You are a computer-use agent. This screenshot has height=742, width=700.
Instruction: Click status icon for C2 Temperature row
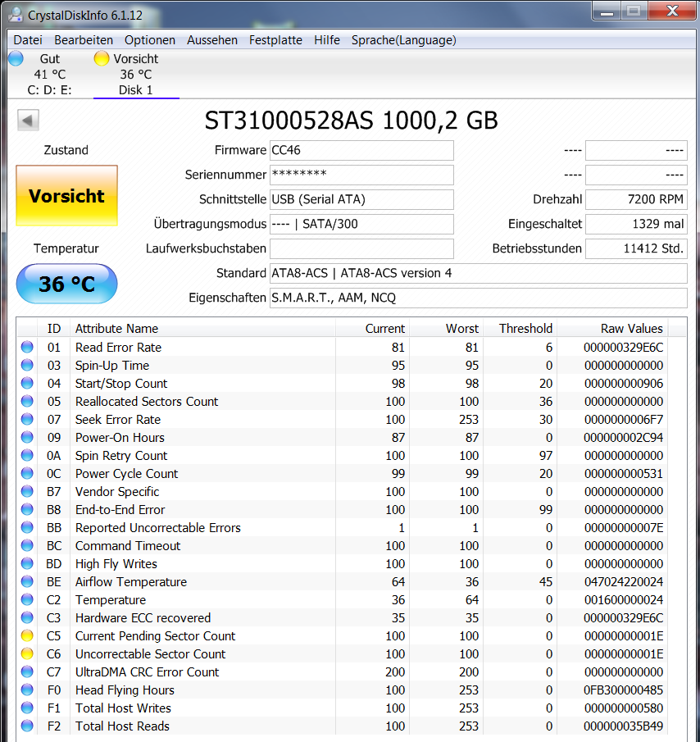click(27, 599)
